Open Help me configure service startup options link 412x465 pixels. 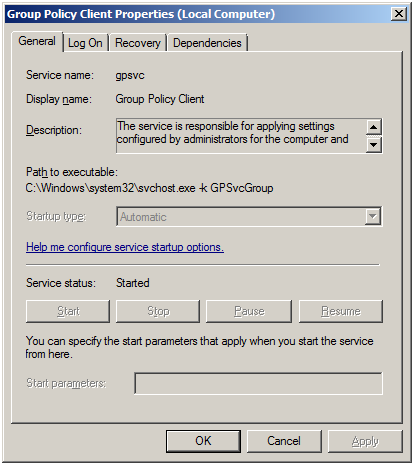point(125,247)
